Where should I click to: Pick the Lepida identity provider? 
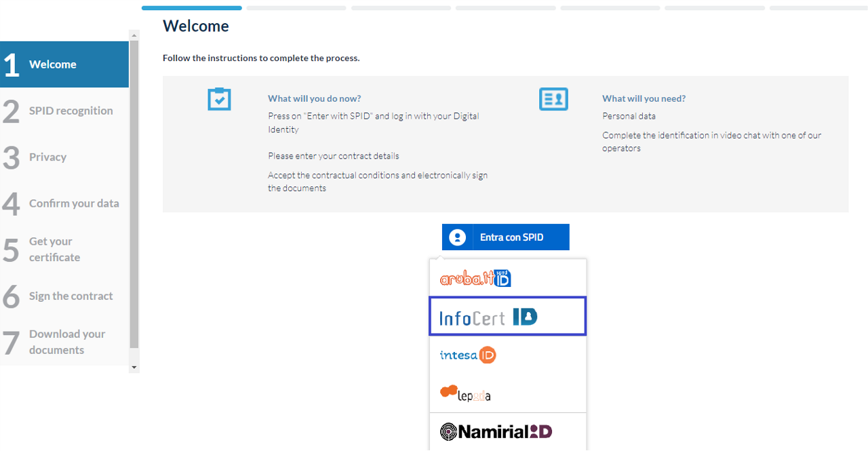pyautogui.click(x=465, y=393)
